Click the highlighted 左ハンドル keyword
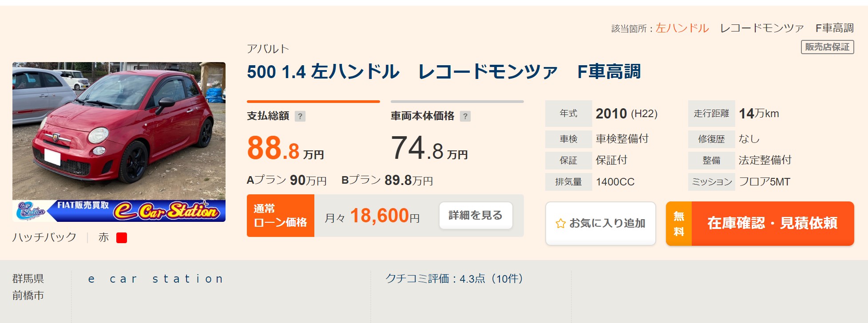 coord(682,28)
